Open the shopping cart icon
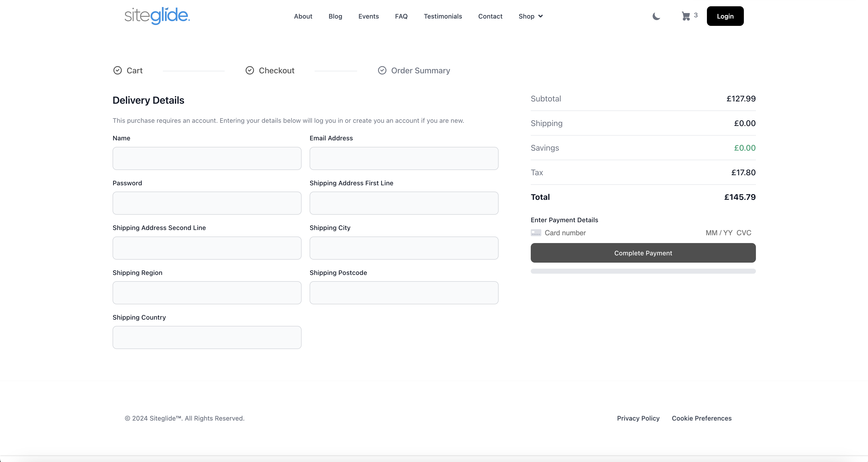 point(686,16)
